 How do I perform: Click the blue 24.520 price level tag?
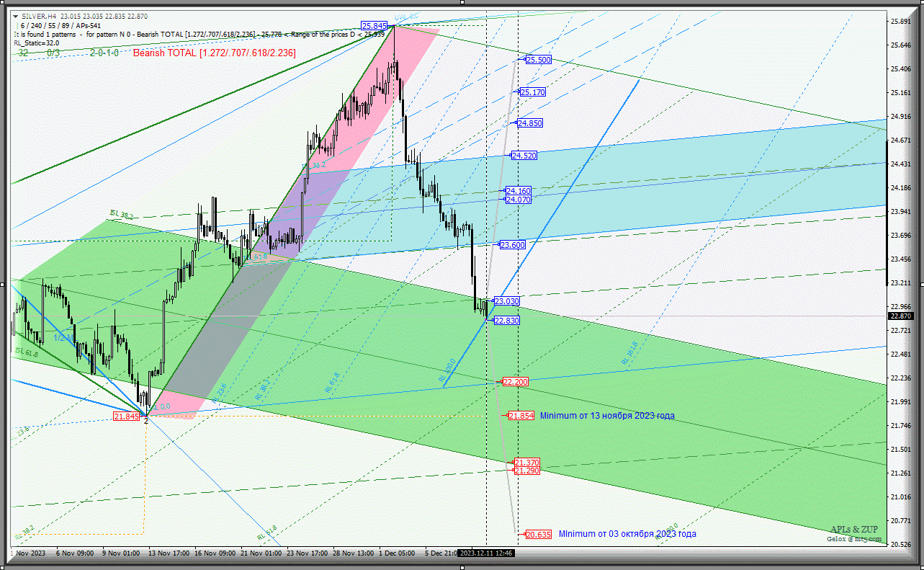(x=524, y=156)
